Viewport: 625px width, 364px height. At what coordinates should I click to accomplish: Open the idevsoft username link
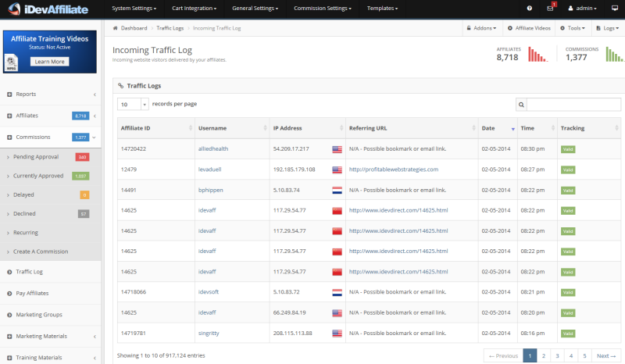(209, 292)
